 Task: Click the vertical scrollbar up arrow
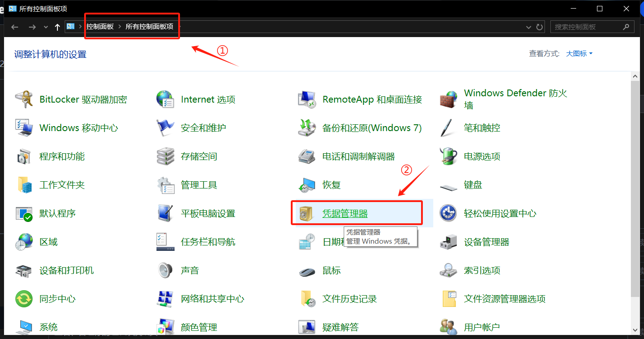tap(635, 75)
